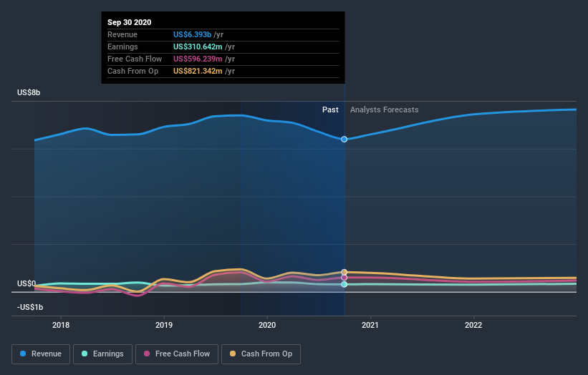
Task: Click the teal dot in Earnings legend
Action: (x=85, y=354)
